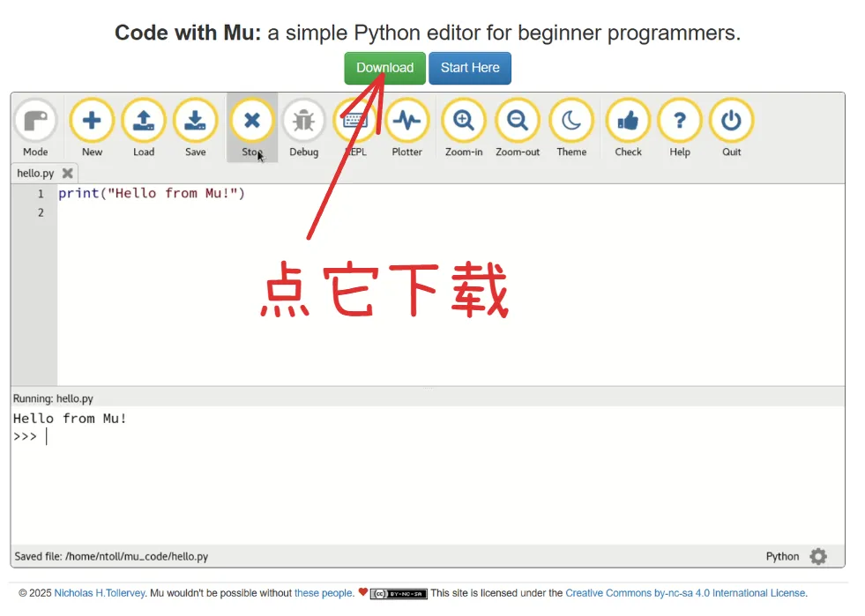Image resolution: width=865 pixels, height=616 pixels.
Task: Open the Mode selector icon
Action: [x=35, y=121]
